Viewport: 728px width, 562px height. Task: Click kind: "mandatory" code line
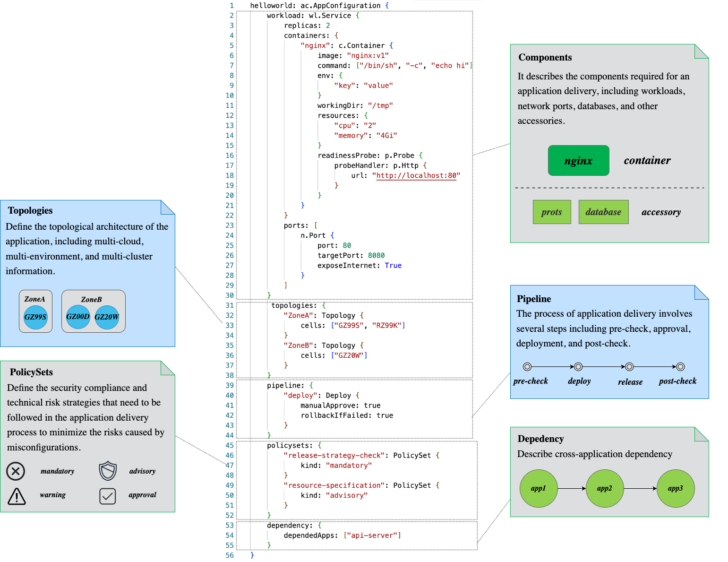click(x=336, y=466)
